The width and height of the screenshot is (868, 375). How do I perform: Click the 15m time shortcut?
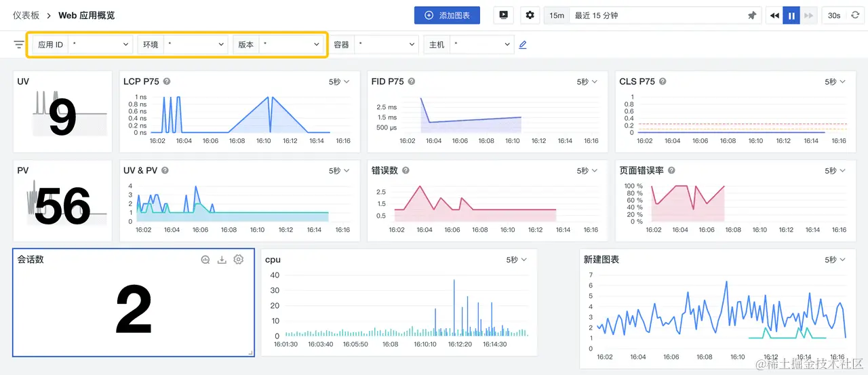pyautogui.click(x=557, y=15)
